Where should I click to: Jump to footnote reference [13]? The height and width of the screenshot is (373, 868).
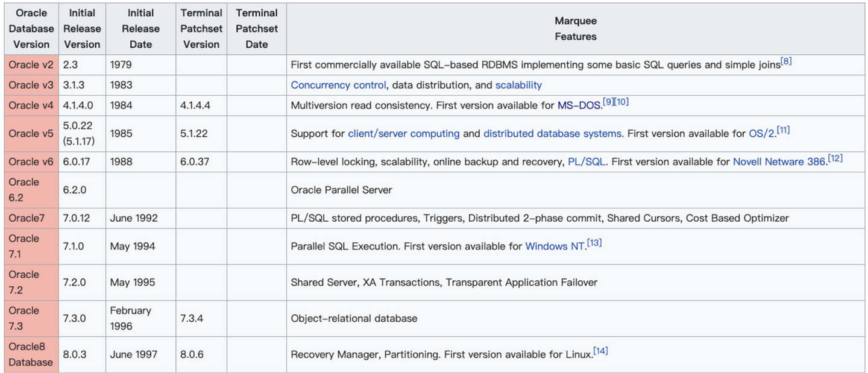pos(594,242)
